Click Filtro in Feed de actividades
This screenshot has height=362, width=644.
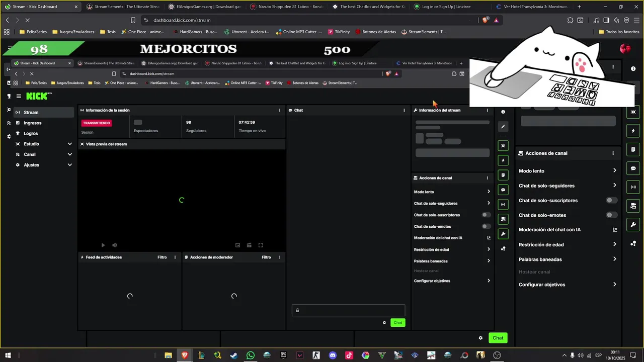162,257
